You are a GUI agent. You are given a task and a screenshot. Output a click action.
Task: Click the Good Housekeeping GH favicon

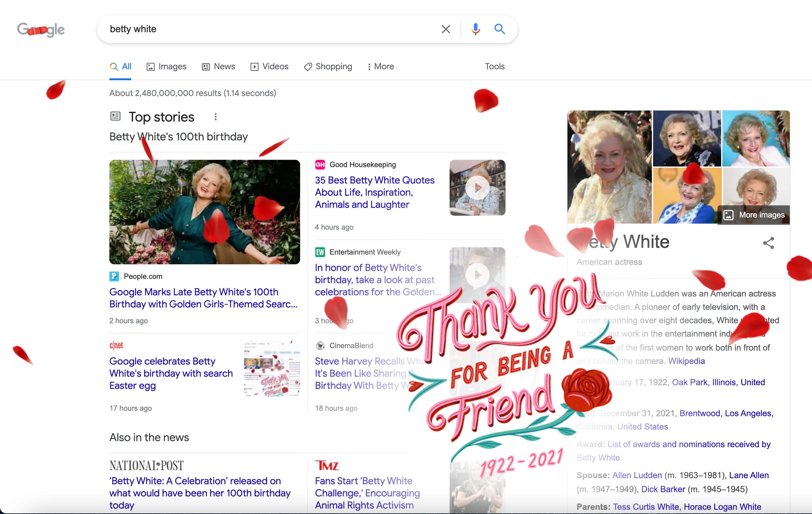320,164
